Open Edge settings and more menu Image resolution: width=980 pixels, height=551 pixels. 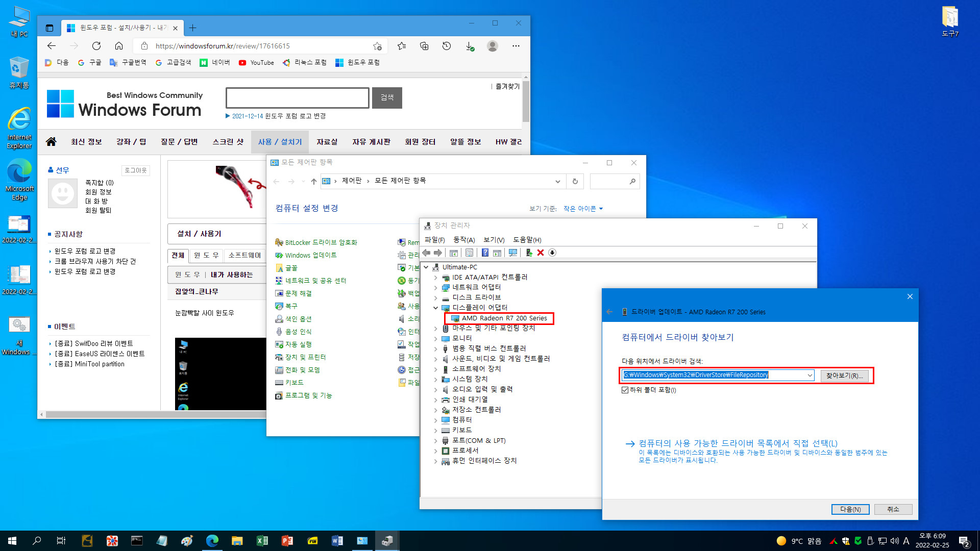(516, 46)
